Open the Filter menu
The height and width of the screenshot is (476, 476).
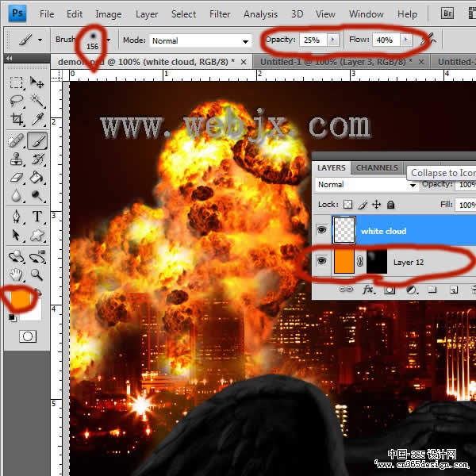(x=220, y=14)
